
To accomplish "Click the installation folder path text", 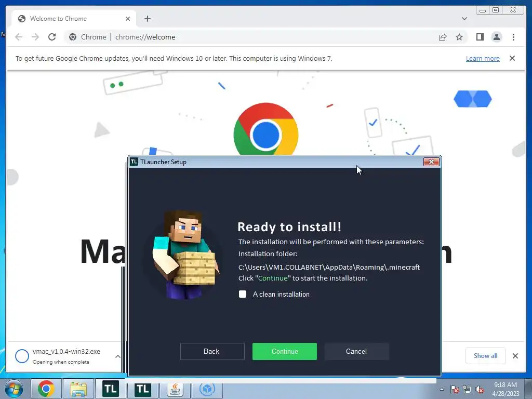I will tap(329, 267).
